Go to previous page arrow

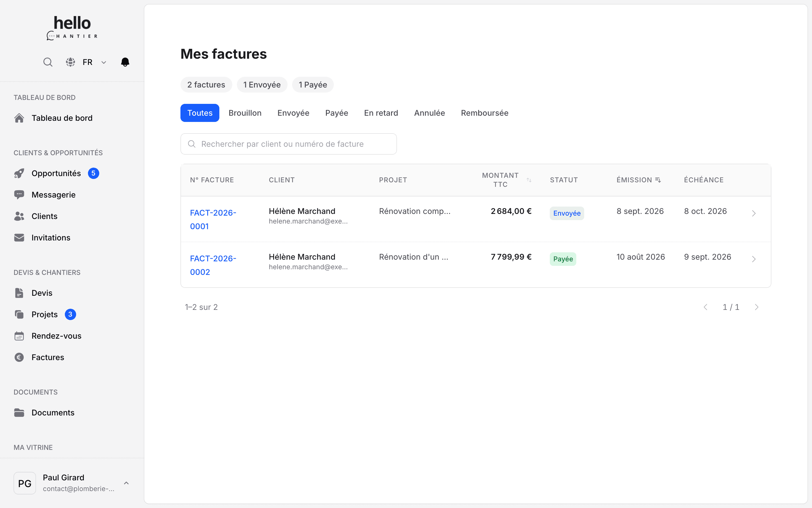pos(706,307)
